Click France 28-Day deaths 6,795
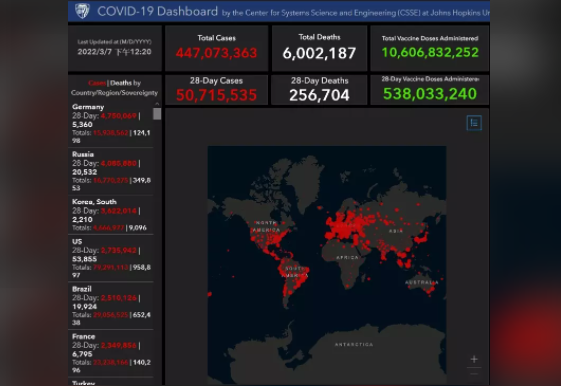This screenshot has width=561, height=386. 82,354
